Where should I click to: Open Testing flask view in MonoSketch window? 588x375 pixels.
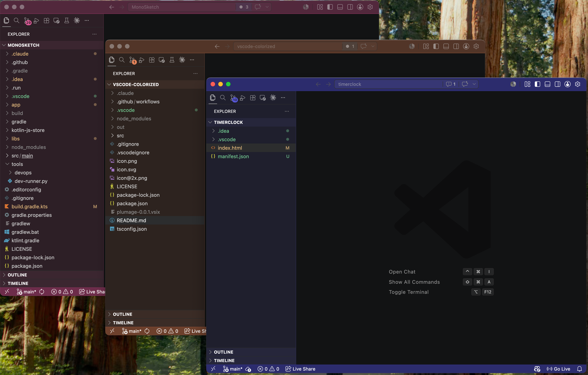(x=67, y=20)
